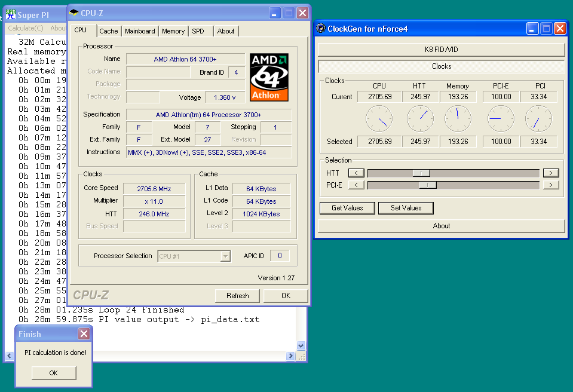This screenshot has width=573, height=392.
Task: Click Set Values in ClockGen
Action: 406,208
